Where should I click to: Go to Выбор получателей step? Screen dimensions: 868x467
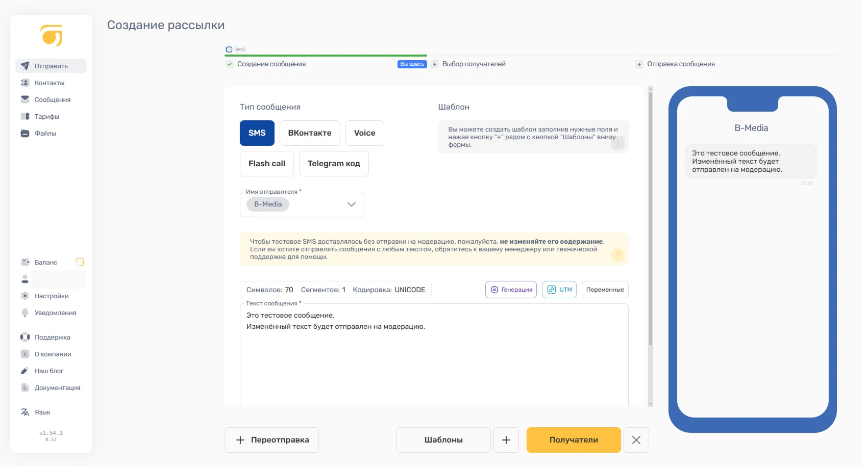[x=474, y=64]
